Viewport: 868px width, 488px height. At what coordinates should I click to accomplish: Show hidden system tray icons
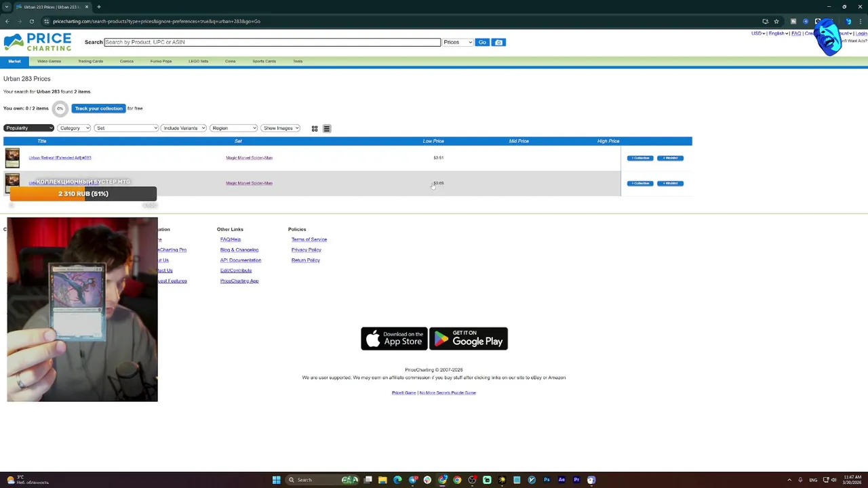[x=789, y=480]
